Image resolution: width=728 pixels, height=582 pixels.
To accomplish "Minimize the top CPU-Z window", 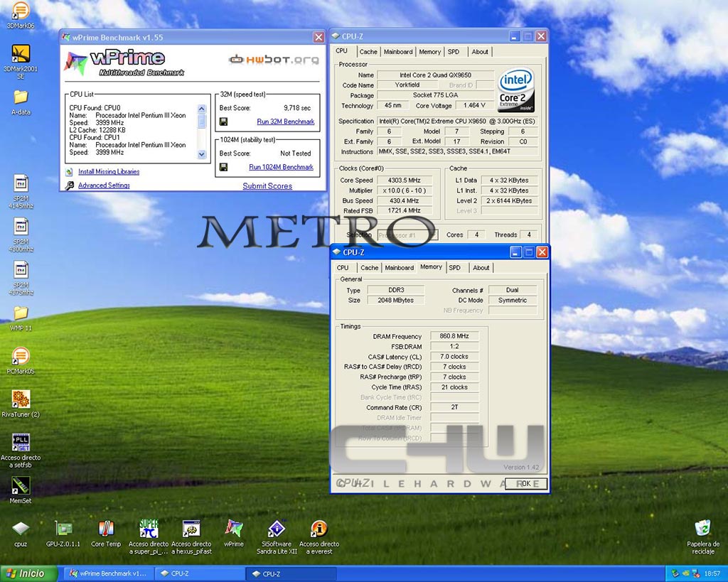I will (515, 36).
